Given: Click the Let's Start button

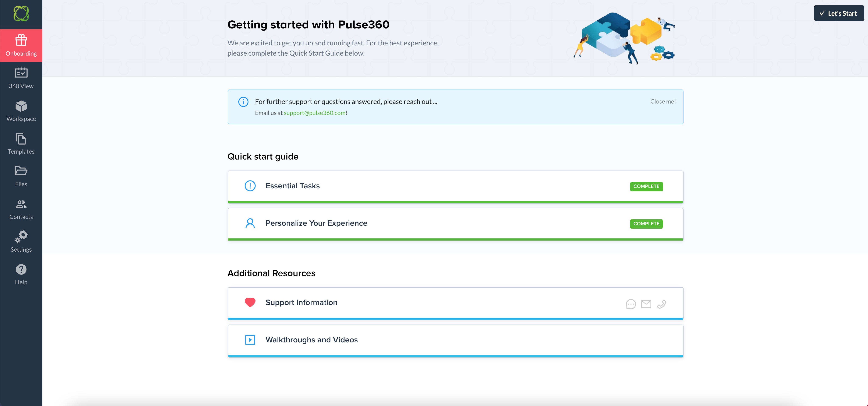Looking at the screenshot, I should point(839,14).
